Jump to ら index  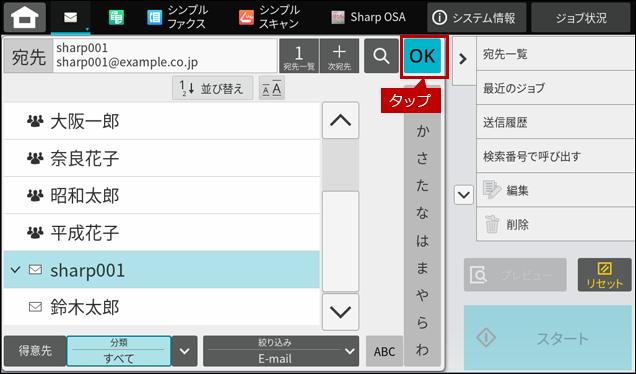click(422, 322)
